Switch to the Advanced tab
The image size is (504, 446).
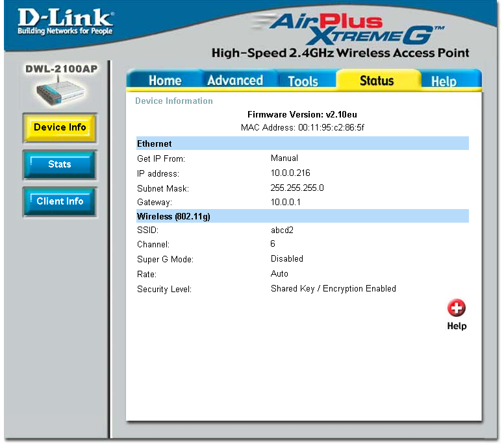[x=235, y=81]
